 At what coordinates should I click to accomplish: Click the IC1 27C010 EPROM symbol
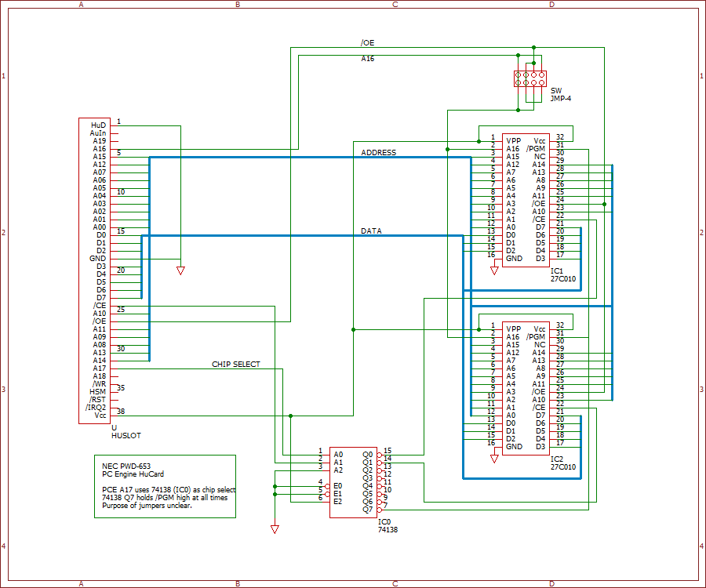[x=526, y=200]
